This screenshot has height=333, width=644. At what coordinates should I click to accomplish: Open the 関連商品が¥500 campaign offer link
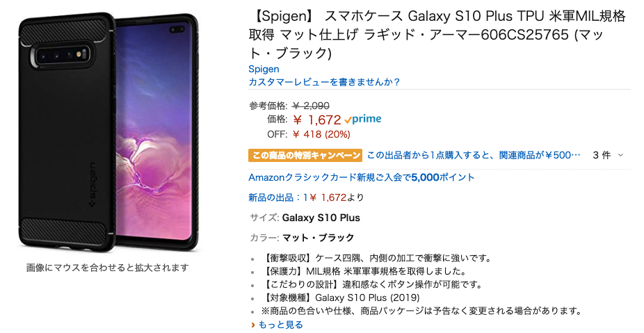click(x=474, y=155)
